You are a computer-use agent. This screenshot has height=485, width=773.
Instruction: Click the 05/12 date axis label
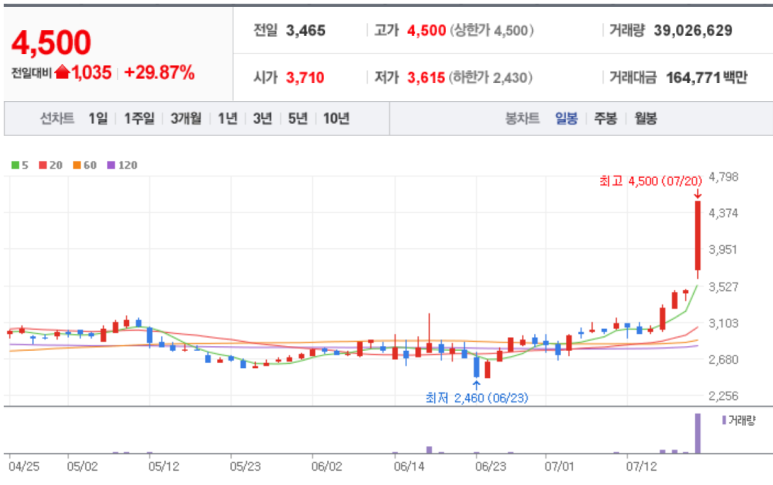(x=164, y=466)
